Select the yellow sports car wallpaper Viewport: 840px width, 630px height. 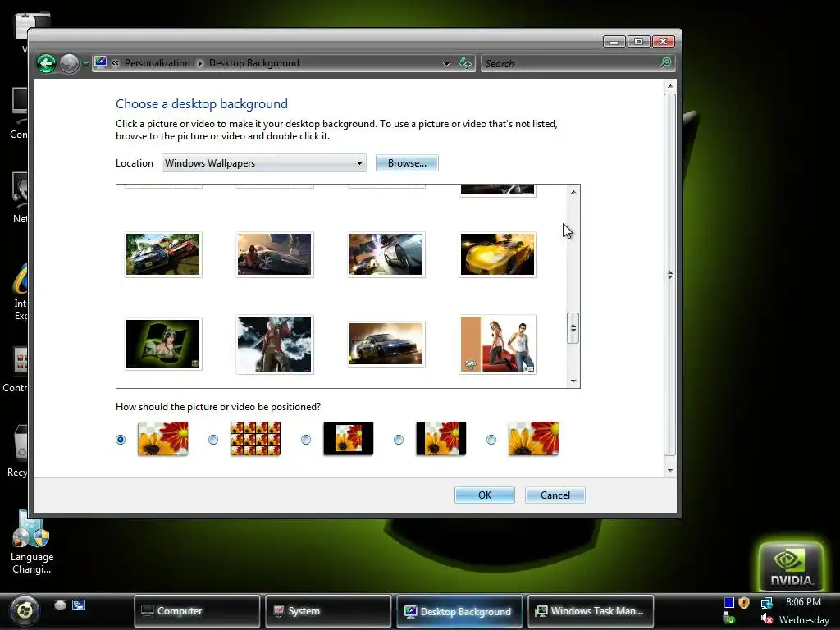click(x=498, y=254)
